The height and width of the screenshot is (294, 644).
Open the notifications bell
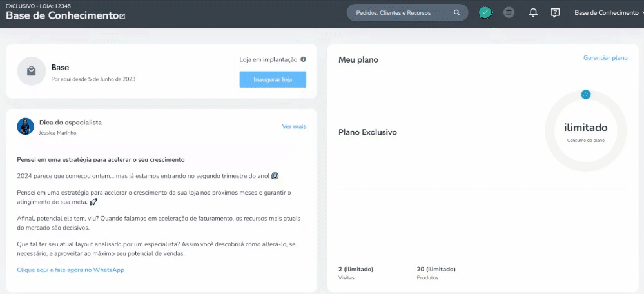pyautogui.click(x=533, y=13)
